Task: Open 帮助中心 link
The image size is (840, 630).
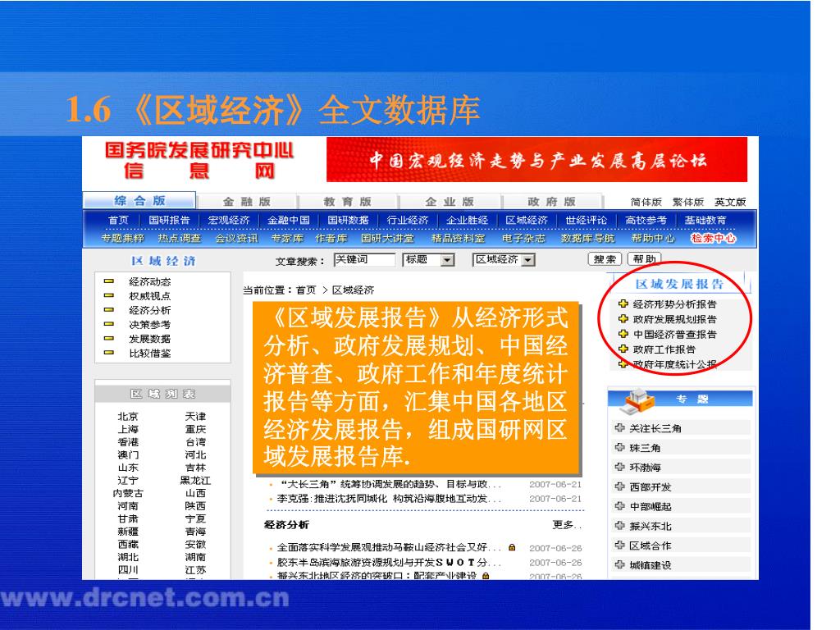Action: pyautogui.click(x=653, y=239)
